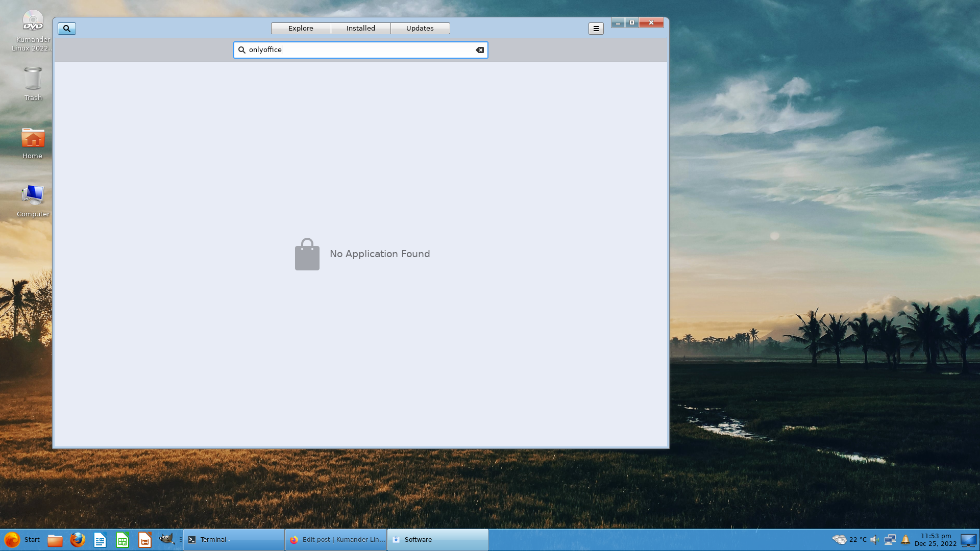Select the Kumander Linux DVD desktop icon

coord(33,31)
